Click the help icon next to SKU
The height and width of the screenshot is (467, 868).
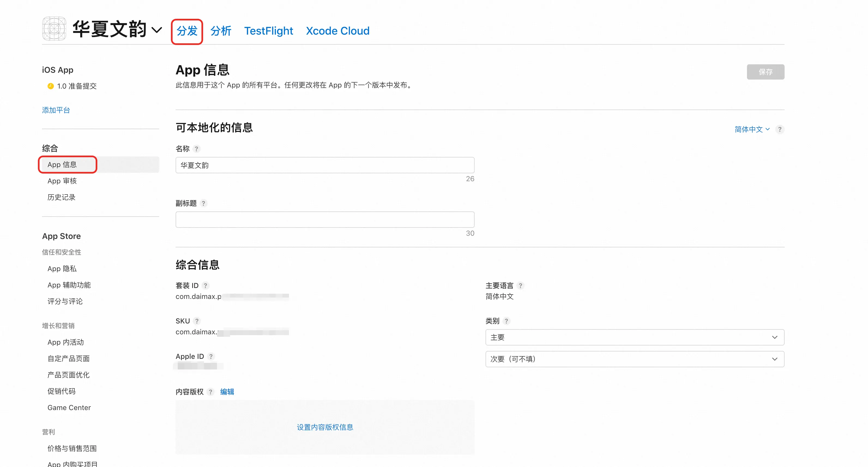pos(197,321)
